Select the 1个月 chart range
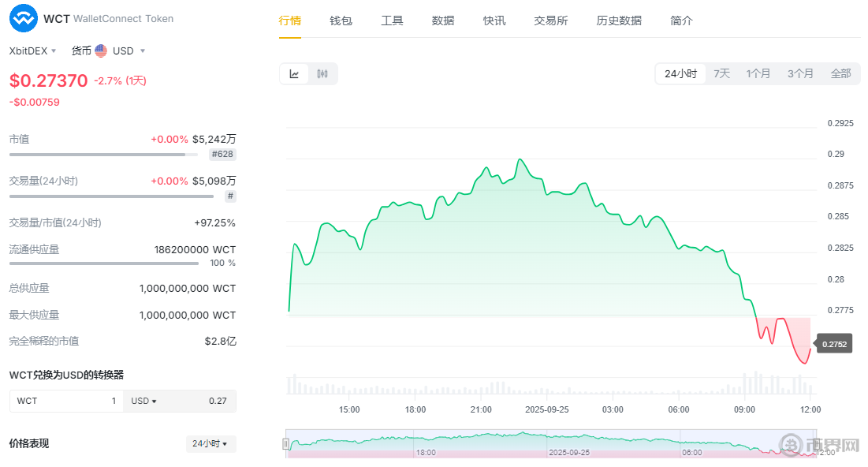The height and width of the screenshot is (467, 868). point(758,73)
